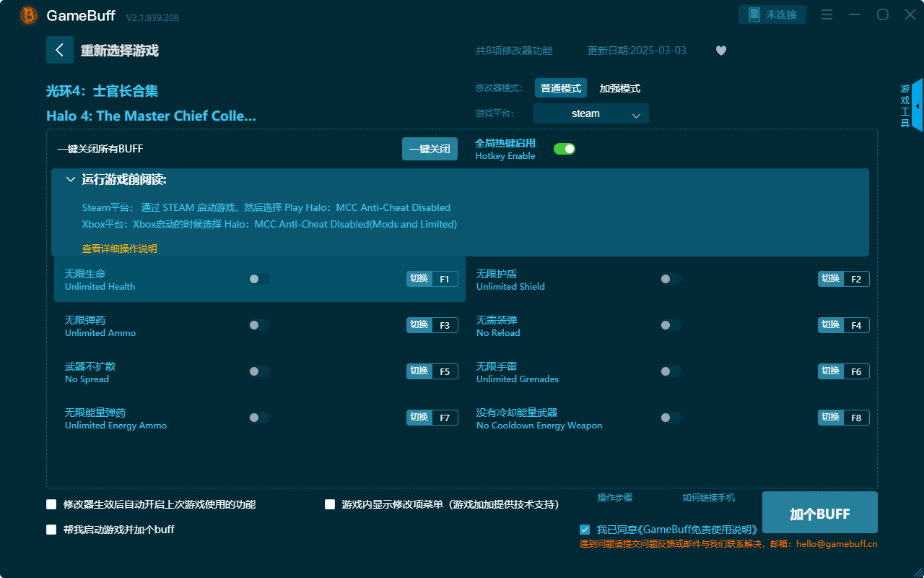
Task: Click the F1 hotkey badge for Unlimited Health
Action: [445, 279]
